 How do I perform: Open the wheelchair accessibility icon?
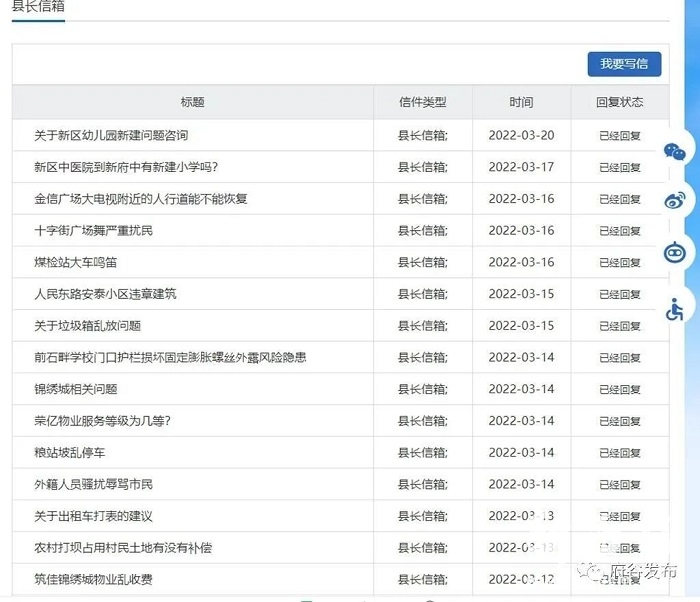click(676, 309)
